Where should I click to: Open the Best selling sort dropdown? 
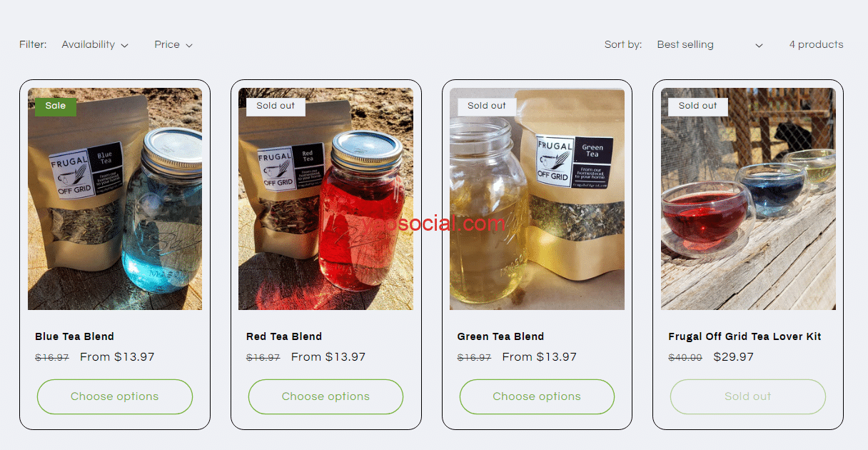(710, 44)
